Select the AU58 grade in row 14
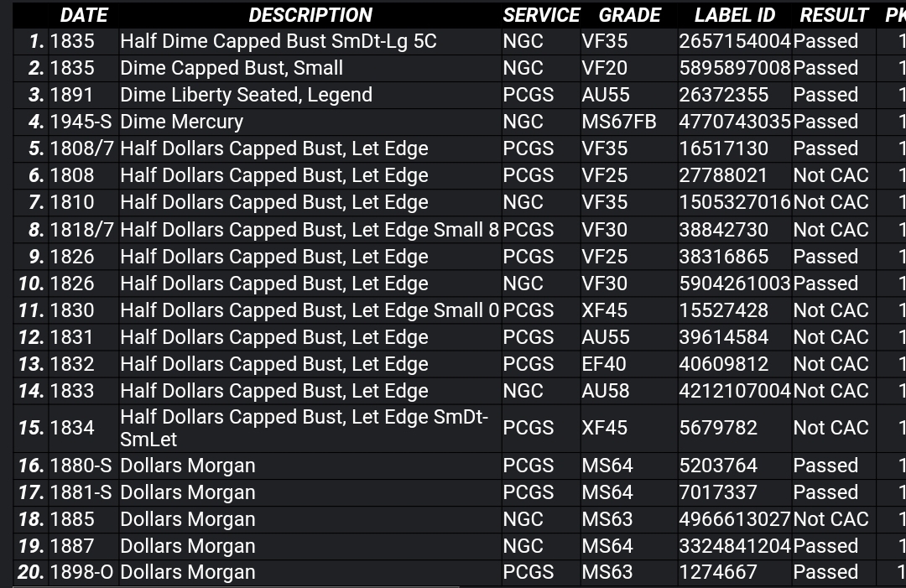Image resolution: width=906 pixels, height=588 pixels. tap(605, 390)
